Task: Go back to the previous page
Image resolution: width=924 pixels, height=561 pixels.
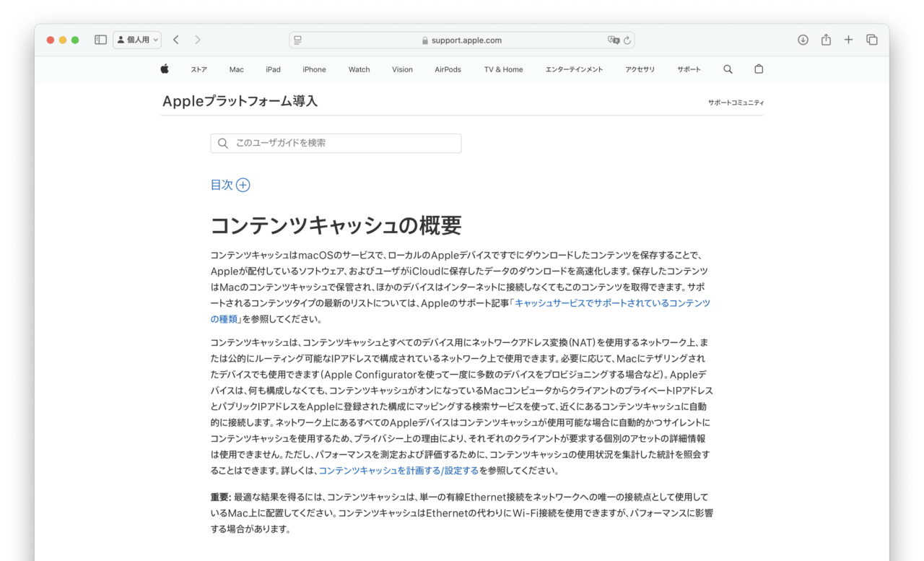Action: [175, 40]
